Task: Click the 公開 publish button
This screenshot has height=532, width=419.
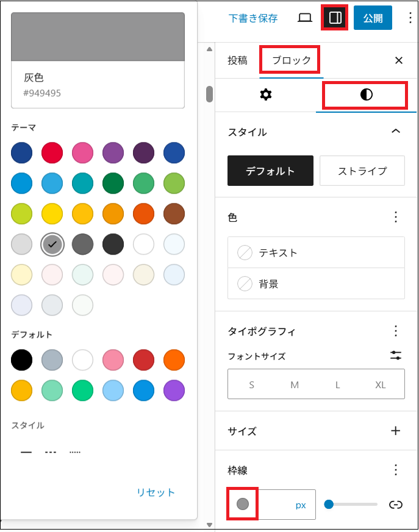Action: (373, 18)
